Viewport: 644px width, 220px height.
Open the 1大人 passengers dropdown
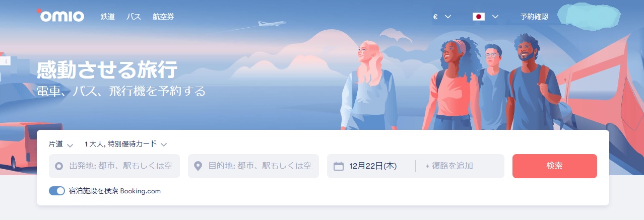tap(125, 144)
